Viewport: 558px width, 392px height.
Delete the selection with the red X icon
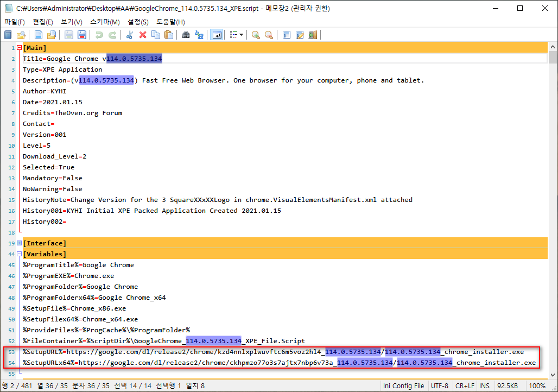143,35
